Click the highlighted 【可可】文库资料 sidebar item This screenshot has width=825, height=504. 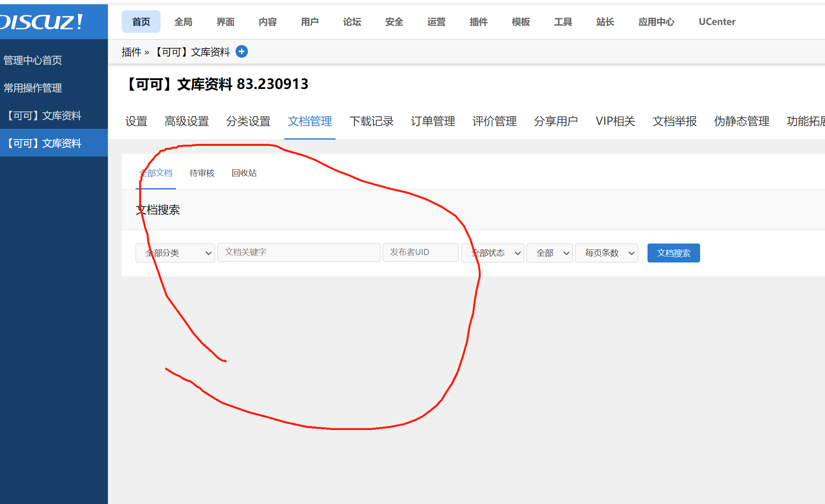click(x=54, y=143)
